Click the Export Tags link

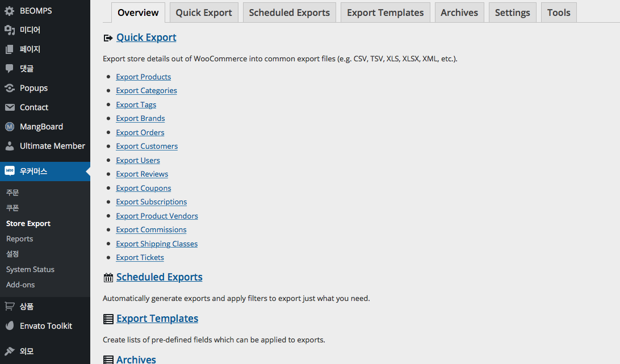[136, 105]
